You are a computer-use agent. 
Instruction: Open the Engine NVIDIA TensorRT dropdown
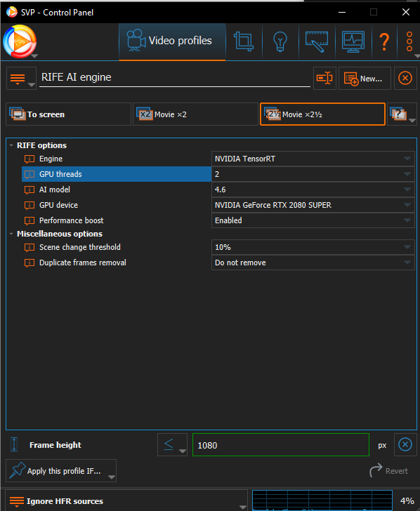(x=313, y=159)
